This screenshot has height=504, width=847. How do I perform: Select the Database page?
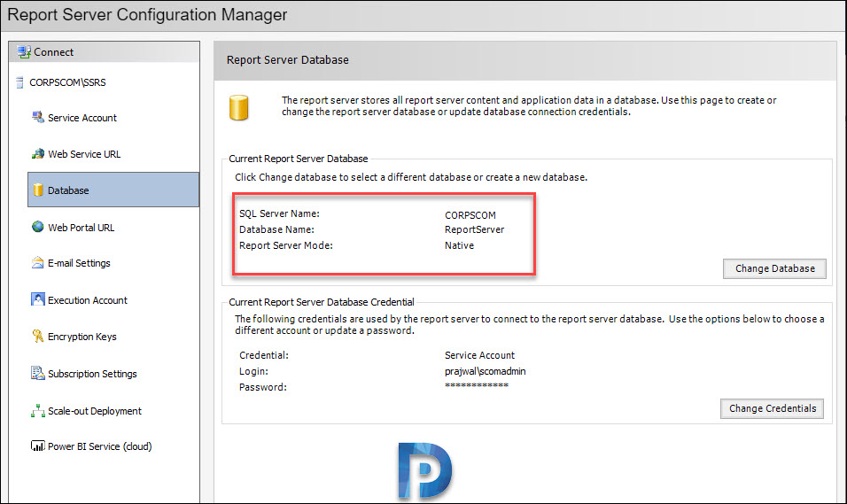click(x=113, y=190)
